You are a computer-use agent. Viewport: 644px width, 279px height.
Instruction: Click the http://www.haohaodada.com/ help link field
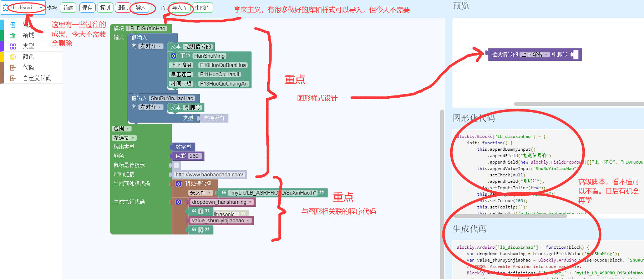click(209, 174)
